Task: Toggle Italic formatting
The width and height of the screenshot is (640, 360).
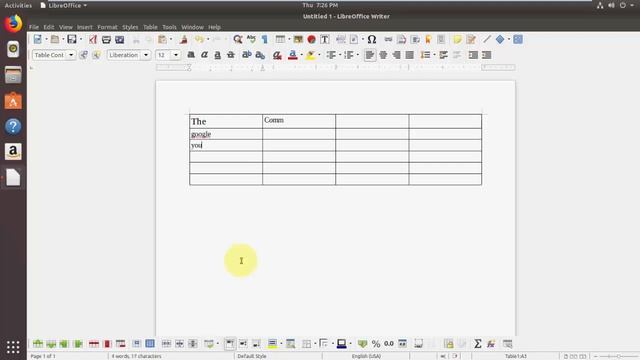Action: (204, 55)
